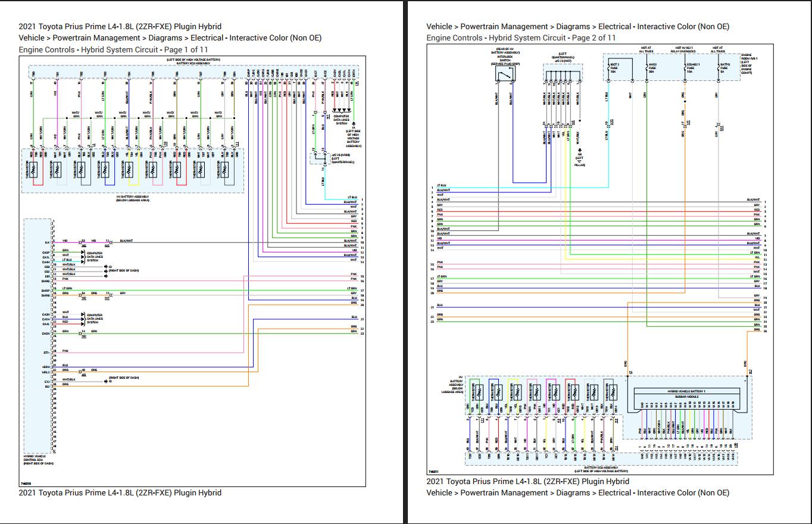The image size is (812, 524).
Task: Click the Toyota Prius Prime title below page 2 diagram
Action: 527,481
